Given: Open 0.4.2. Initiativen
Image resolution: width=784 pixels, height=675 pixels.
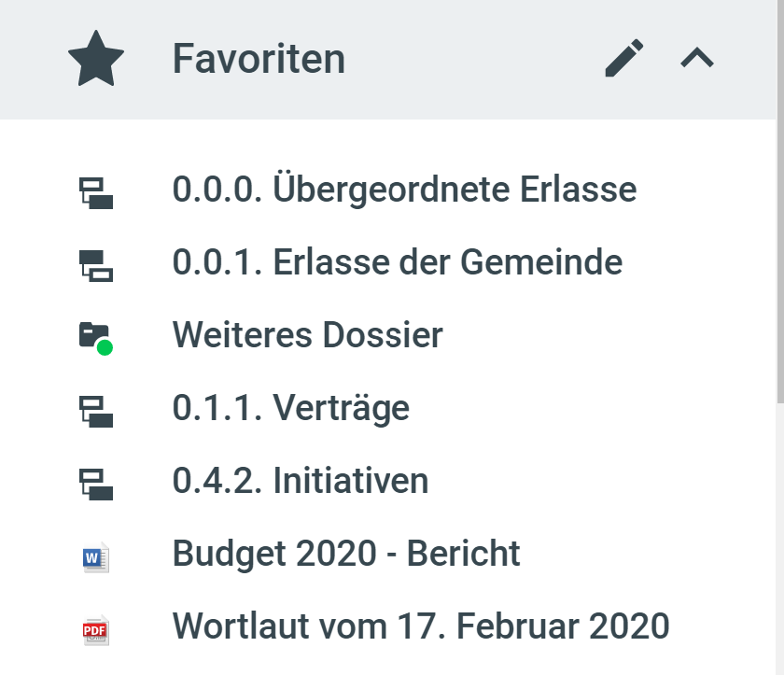Looking at the screenshot, I should pos(300,481).
